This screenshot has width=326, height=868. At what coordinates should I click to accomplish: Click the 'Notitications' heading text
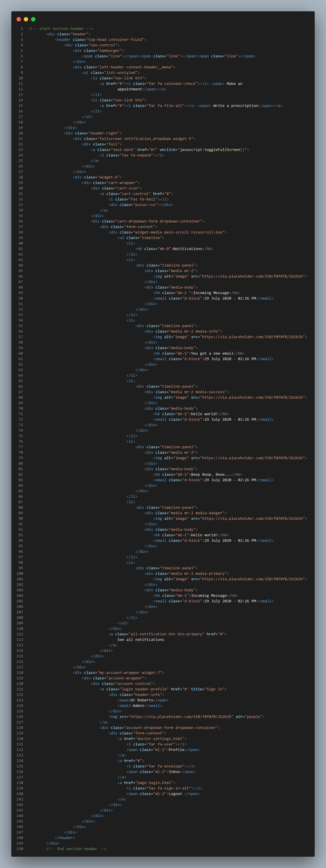(x=188, y=249)
